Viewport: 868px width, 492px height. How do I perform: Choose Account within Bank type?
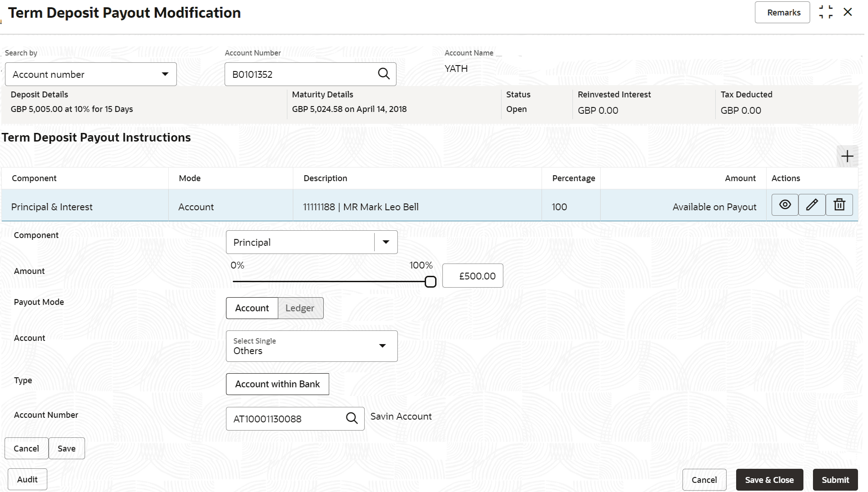(277, 384)
